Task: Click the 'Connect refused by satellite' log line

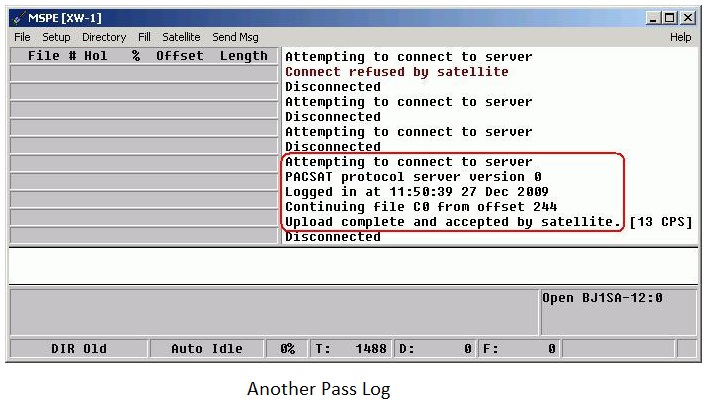Action: (396, 72)
